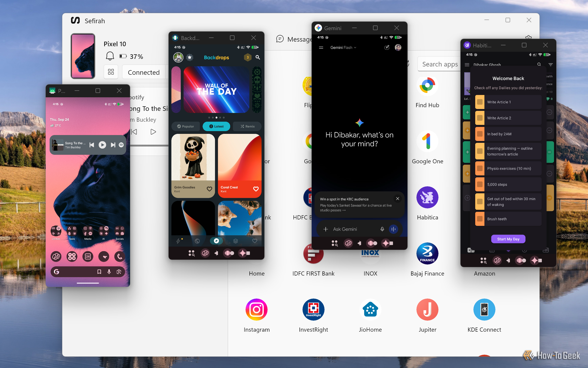Open the crown premium icon in Backdrops
This screenshot has height=368, width=588.
[x=189, y=57]
